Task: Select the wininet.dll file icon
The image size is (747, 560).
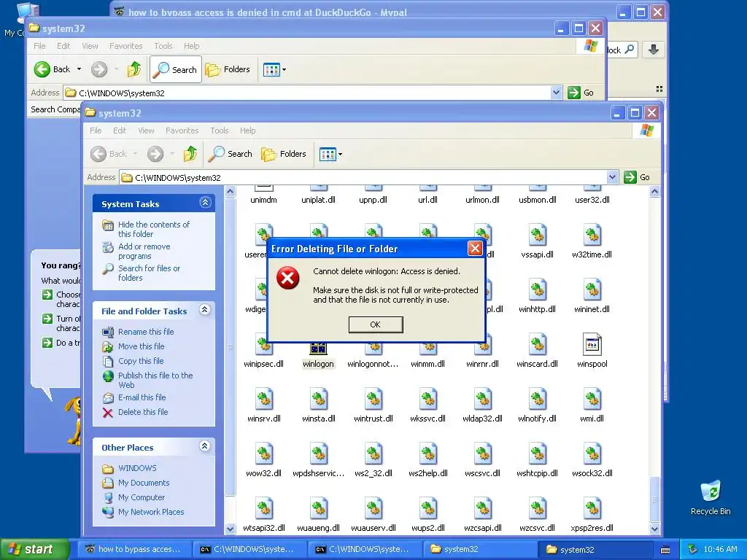Action: 592,289
